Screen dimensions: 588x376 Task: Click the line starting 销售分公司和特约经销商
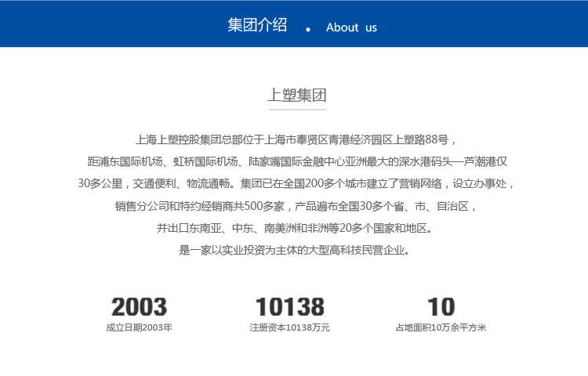296,206
